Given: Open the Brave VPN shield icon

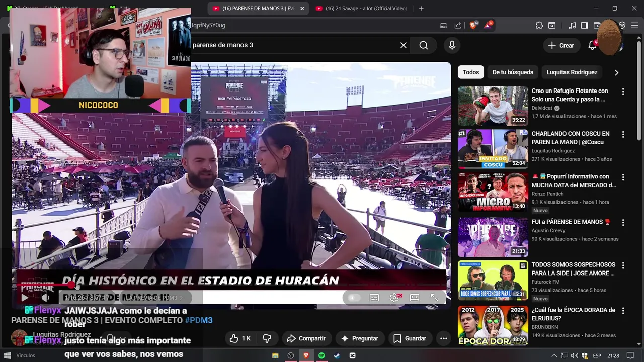Looking at the screenshot, I should 622,25.
